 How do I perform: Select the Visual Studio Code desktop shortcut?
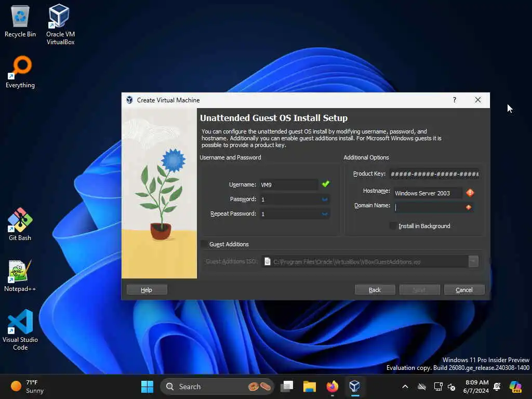tap(20, 329)
